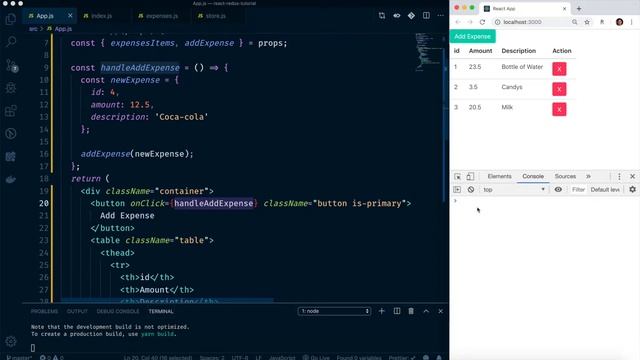Screen dimensions: 640x360
Task: Click the code minimap in editor
Action: (x=427, y=53)
